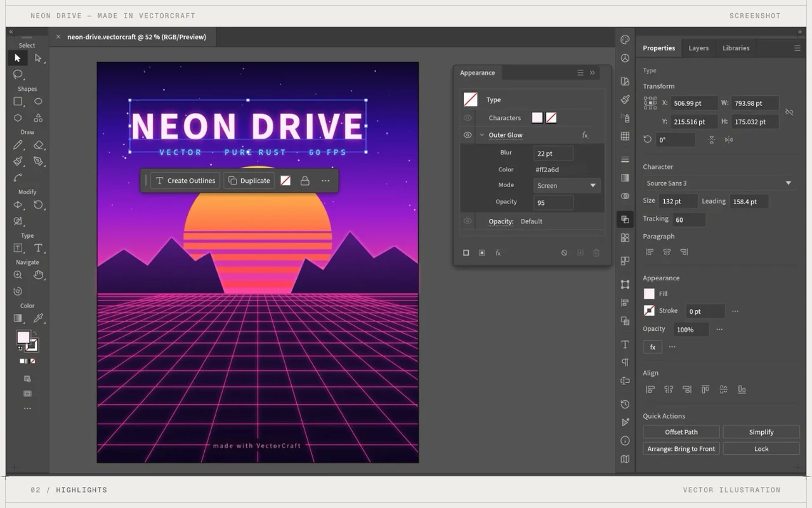The image size is (812, 508).
Task: Click Arrange: Bring to Front button
Action: 681,448
